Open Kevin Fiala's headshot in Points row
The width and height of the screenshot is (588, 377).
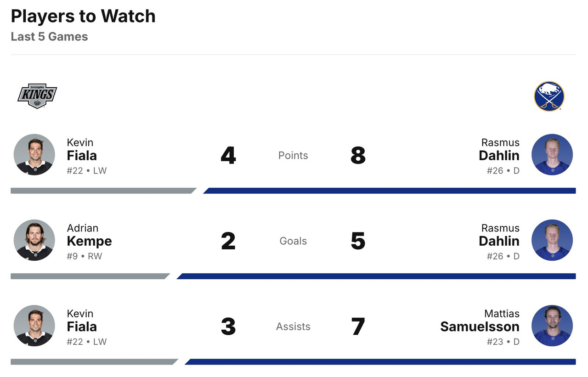coord(34,155)
